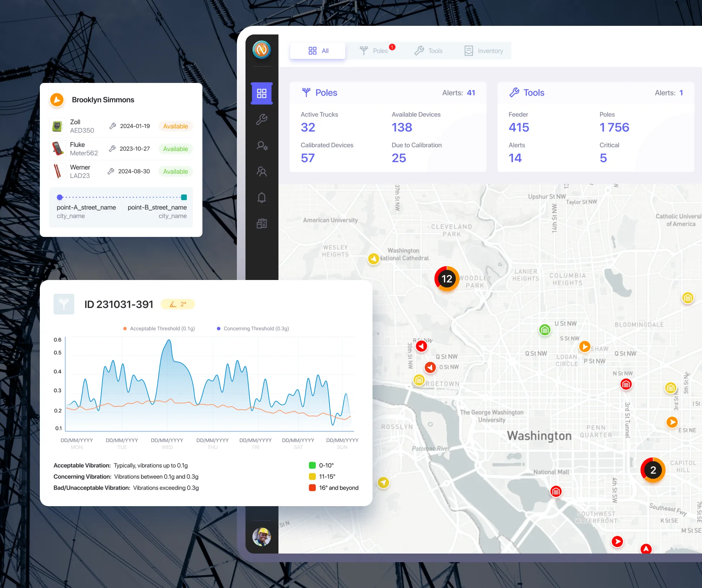Click the Poles icon in the Poles stats card
702x588 pixels.
[306, 92]
